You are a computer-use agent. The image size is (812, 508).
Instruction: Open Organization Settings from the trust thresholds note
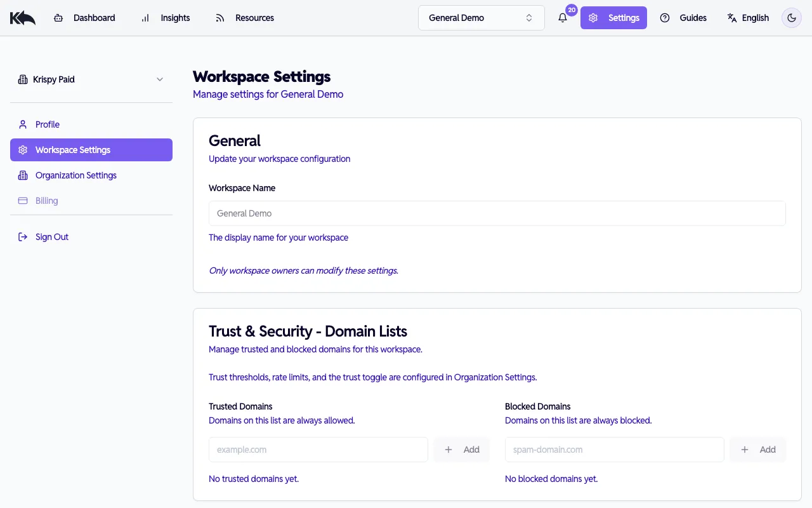[x=495, y=377]
